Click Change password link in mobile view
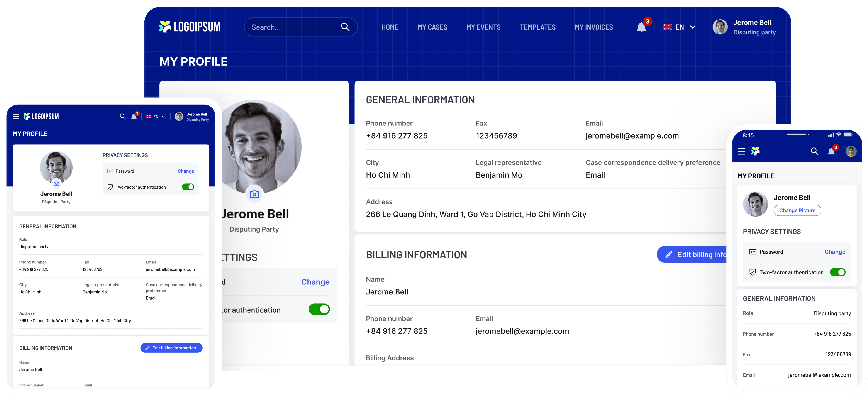868x396 pixels. point(835,252)
